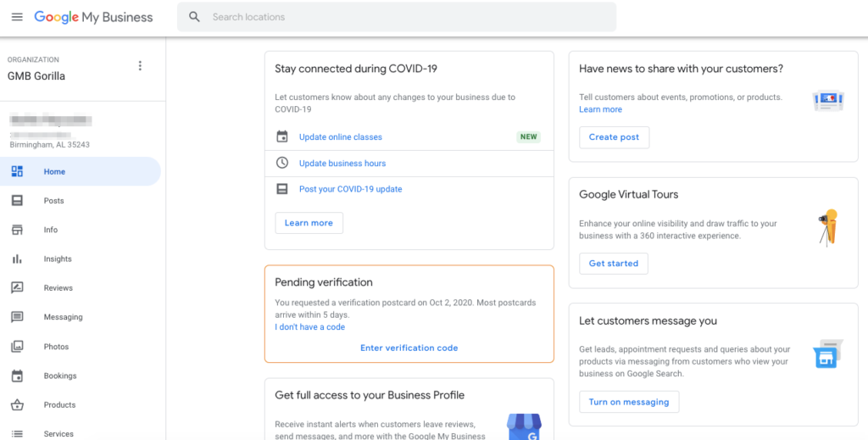Click the Posts sidebar icon
868x440 pixels.
[17, 201]
